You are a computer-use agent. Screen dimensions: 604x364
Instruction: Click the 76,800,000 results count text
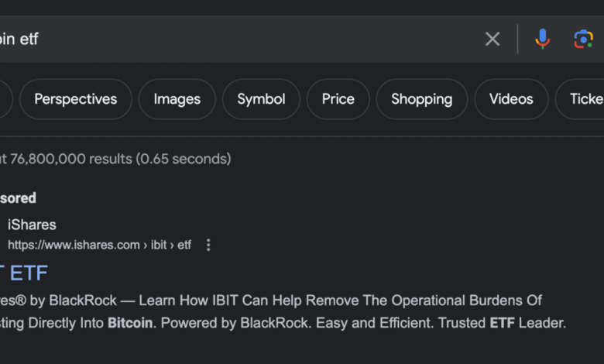(116, 159)
